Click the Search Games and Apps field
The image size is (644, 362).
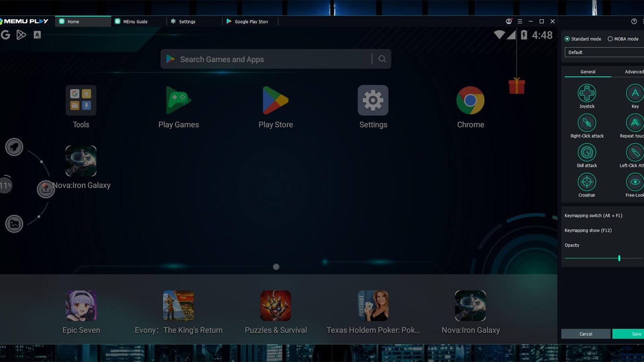276,59
